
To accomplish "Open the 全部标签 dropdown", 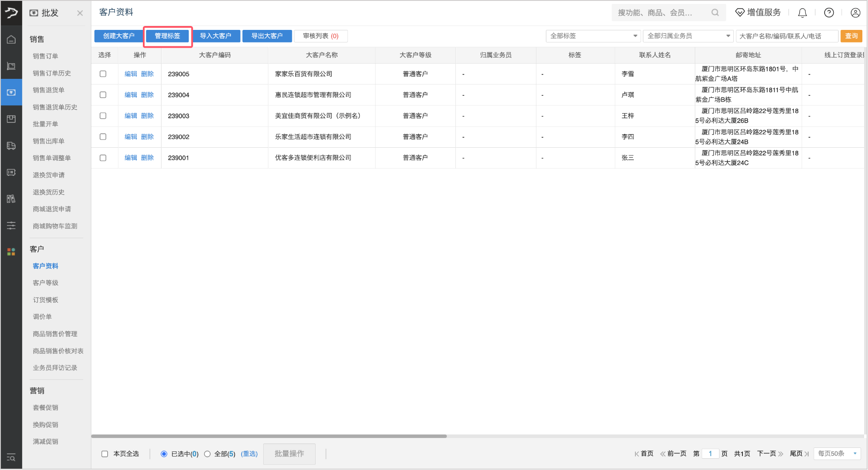I will pos(593,36).
